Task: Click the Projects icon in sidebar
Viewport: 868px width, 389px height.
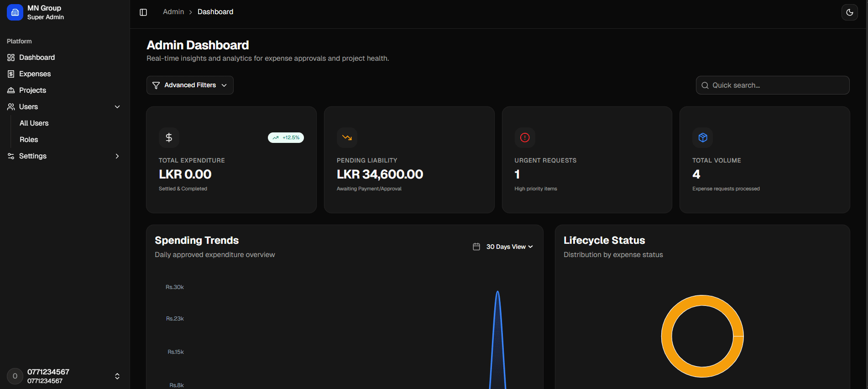Action: tap(11, 90)
